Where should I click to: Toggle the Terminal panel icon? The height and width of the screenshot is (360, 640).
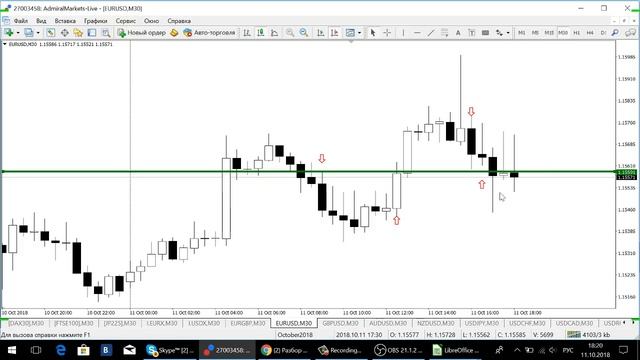coord(92,33)
